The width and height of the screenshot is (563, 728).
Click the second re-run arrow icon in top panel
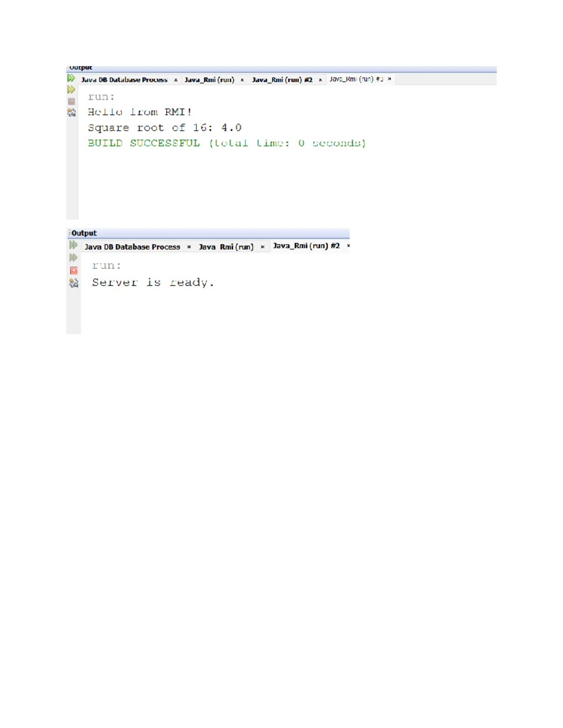[x=71, y=90]
